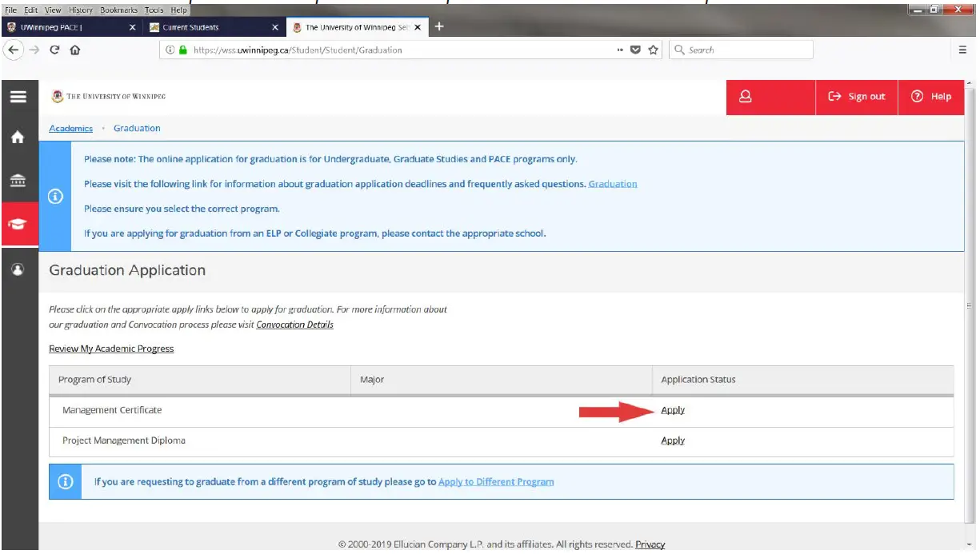Close the UWinnipeg PACE tab

click(132, 27)
